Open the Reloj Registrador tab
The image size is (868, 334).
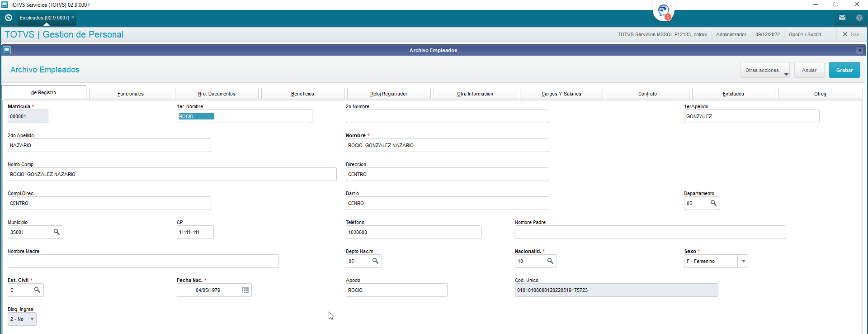tap(389, 94)
